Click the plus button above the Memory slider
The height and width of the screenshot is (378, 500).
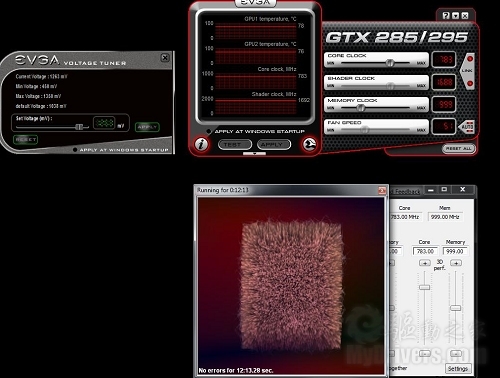(456, 263)
